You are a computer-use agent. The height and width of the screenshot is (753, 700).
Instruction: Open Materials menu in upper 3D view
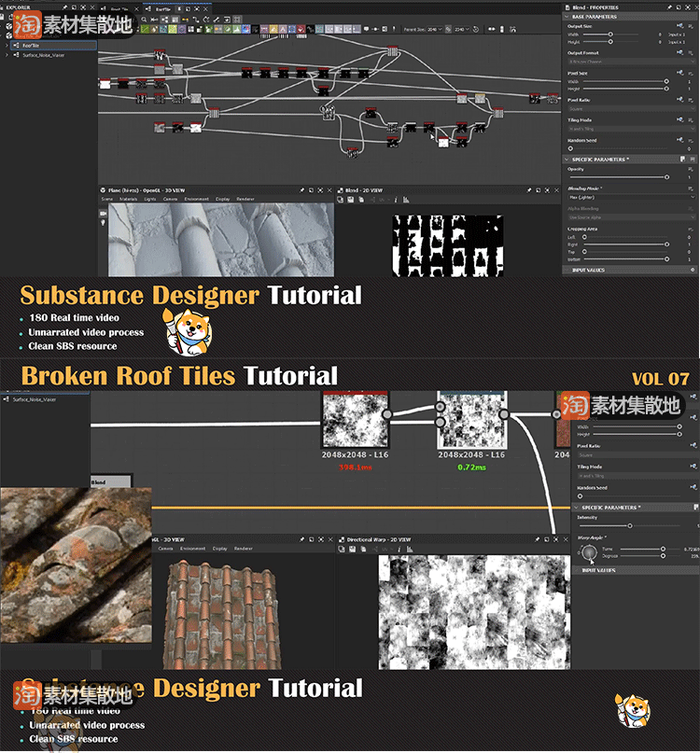[127, 199]
